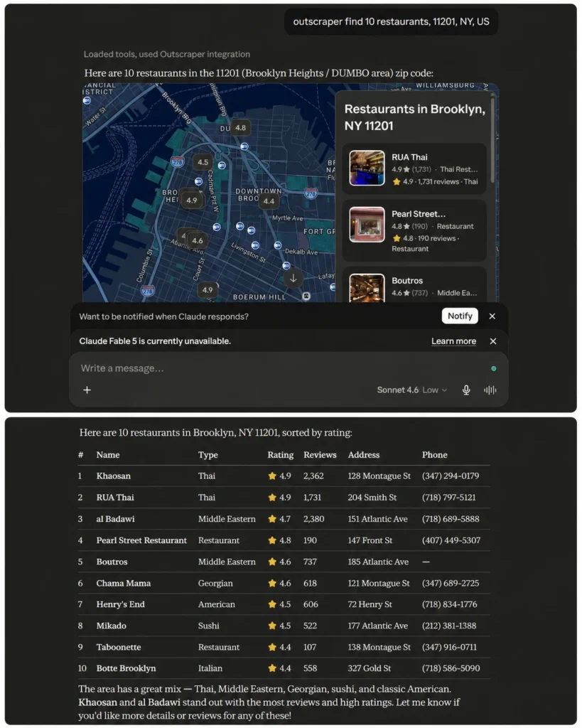582x728 pixels.
Task: Click phone number (347) 294-0179
Action: pyautogui.click(x=451, y=476)
